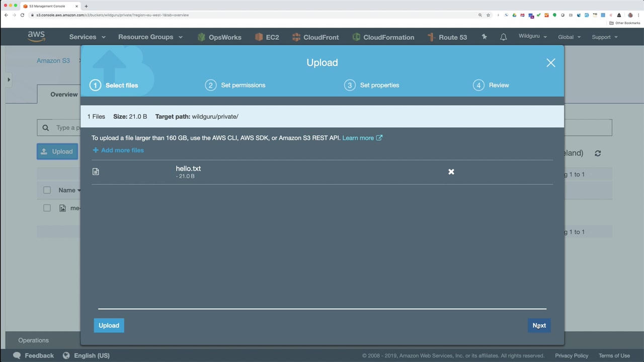Open the Chrome profile avatar
Screen dimensions: 644x362
click(630, 15)
